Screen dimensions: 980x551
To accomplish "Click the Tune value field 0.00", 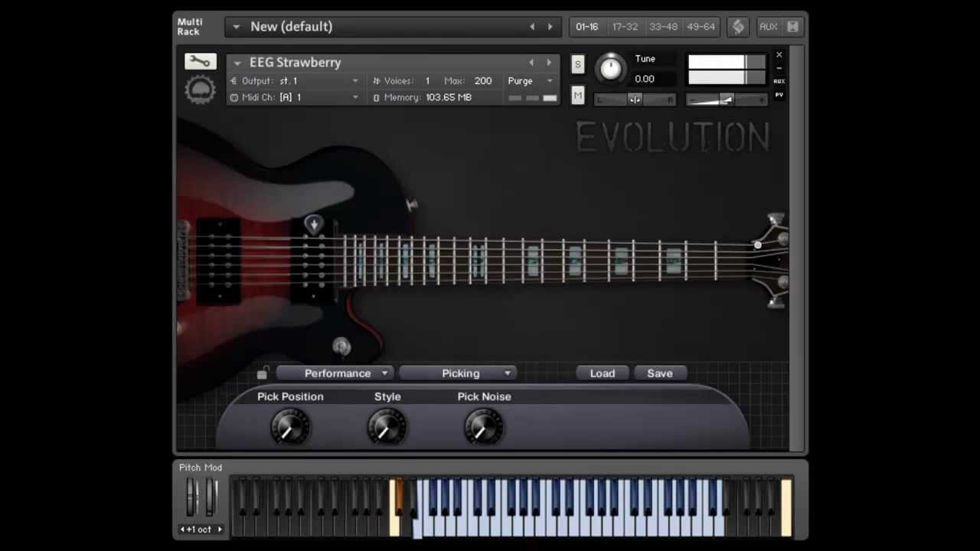I will [645, 79].
